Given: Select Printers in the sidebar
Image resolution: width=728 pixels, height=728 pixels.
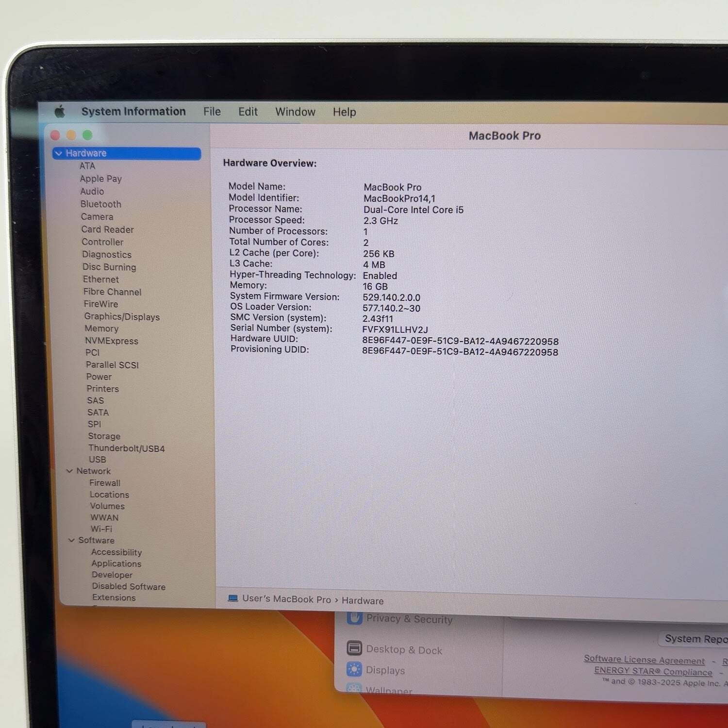Looking at the screenshot, I should (x=102, y=389).
